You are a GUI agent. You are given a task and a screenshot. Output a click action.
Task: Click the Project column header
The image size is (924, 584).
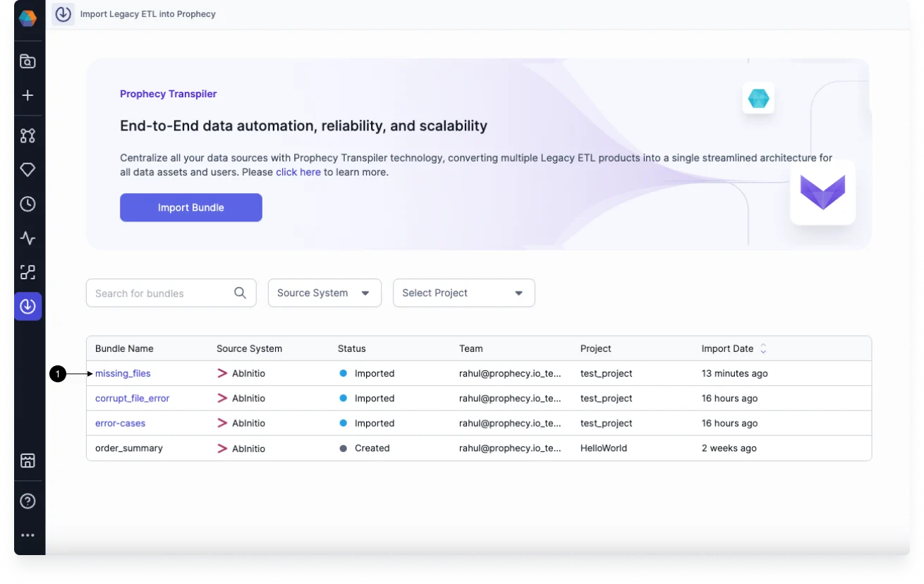[596, 348]
